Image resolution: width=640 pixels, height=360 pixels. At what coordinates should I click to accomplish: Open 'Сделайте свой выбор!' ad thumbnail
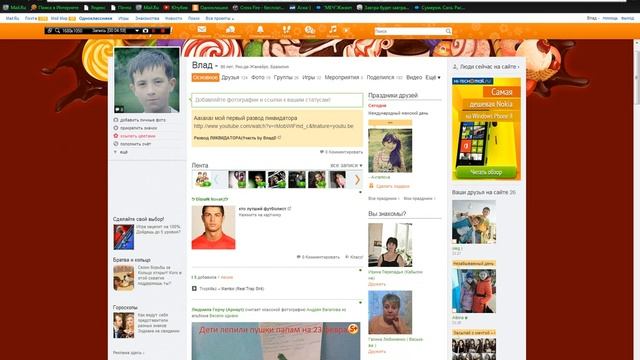pyautogui.click(x=124, y=237)
